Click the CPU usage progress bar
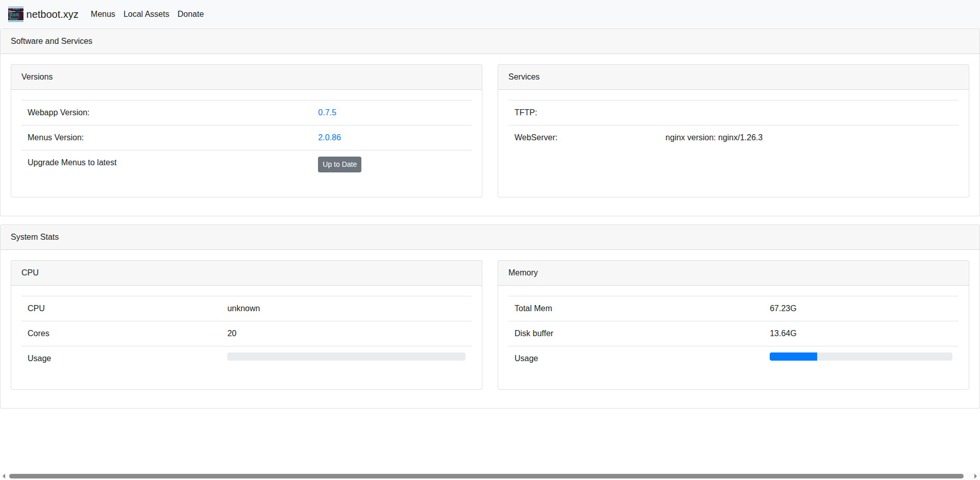980x480 pixels. point(346,357)
